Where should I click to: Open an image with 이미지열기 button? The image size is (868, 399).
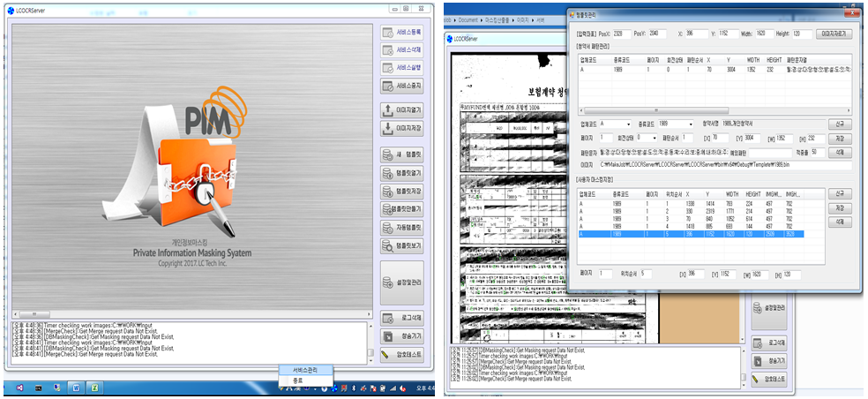coord(402,110)
